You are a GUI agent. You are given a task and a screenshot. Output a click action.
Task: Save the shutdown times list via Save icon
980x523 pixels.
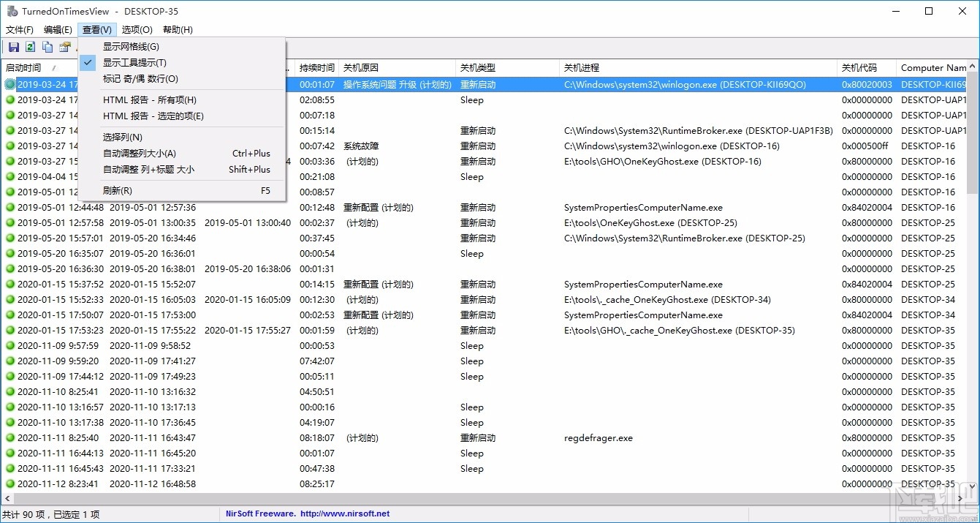[x=14, y=47]
